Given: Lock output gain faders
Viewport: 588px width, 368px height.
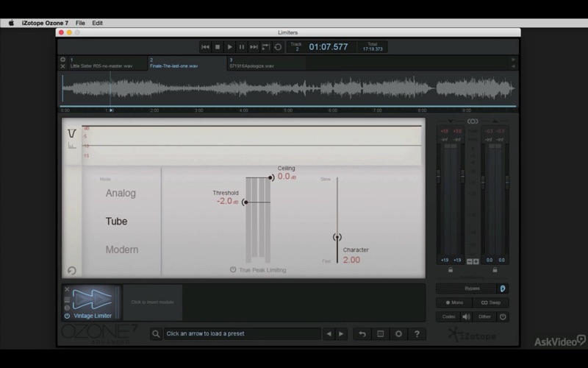Looking at the screenshot, I should point(495,269).
